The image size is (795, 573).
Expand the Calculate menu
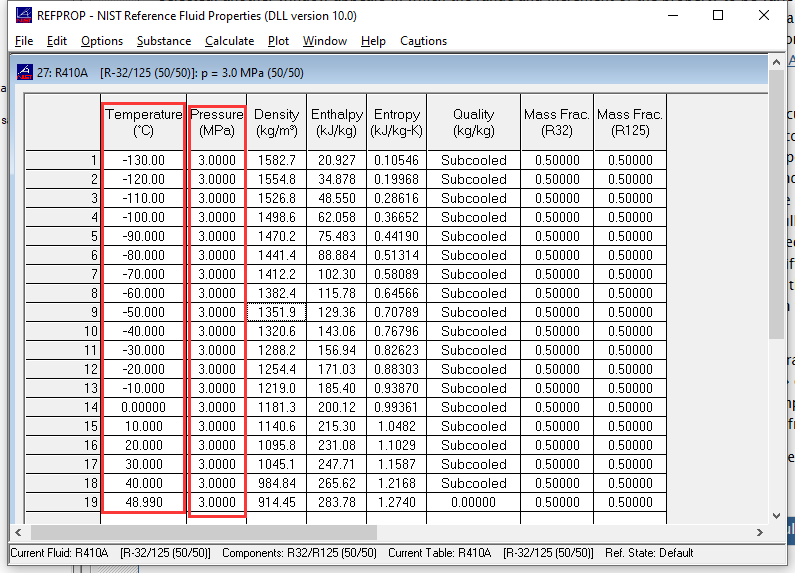[229, 41]
